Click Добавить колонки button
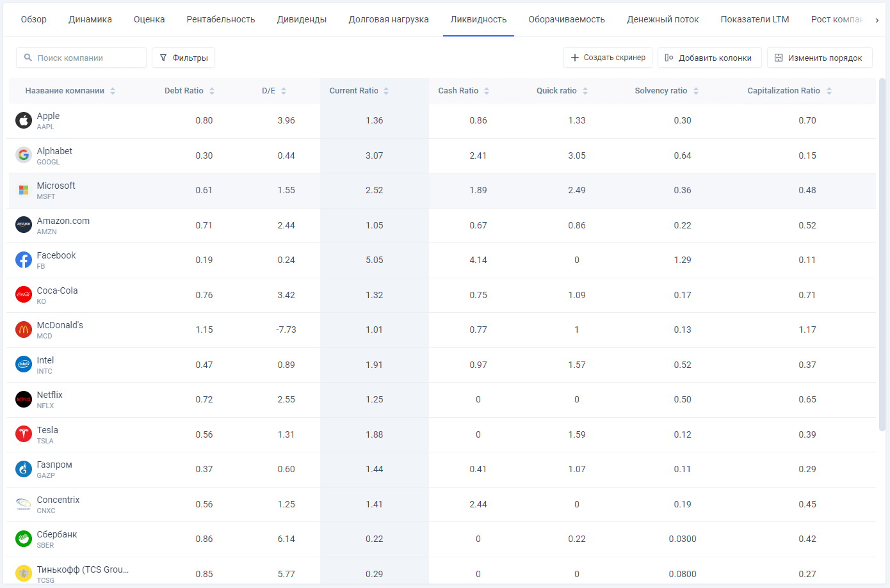The image size is (890, 588). [709, 58]
